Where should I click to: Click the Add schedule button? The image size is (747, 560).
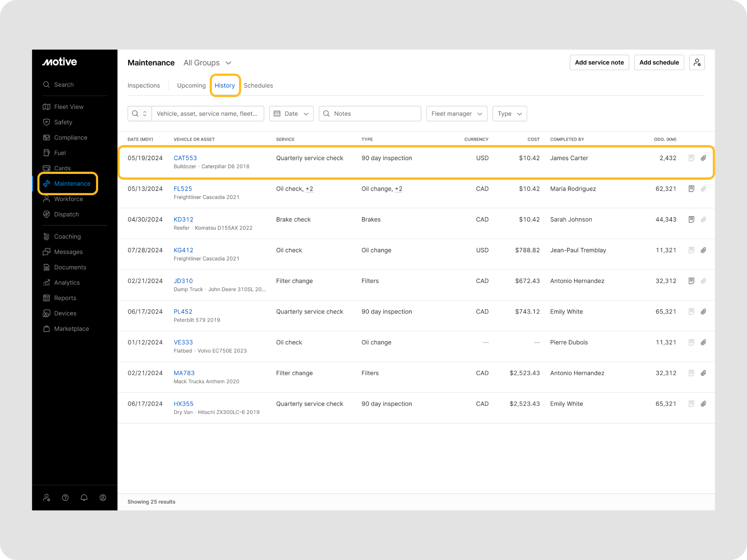(x=659, y=62)
